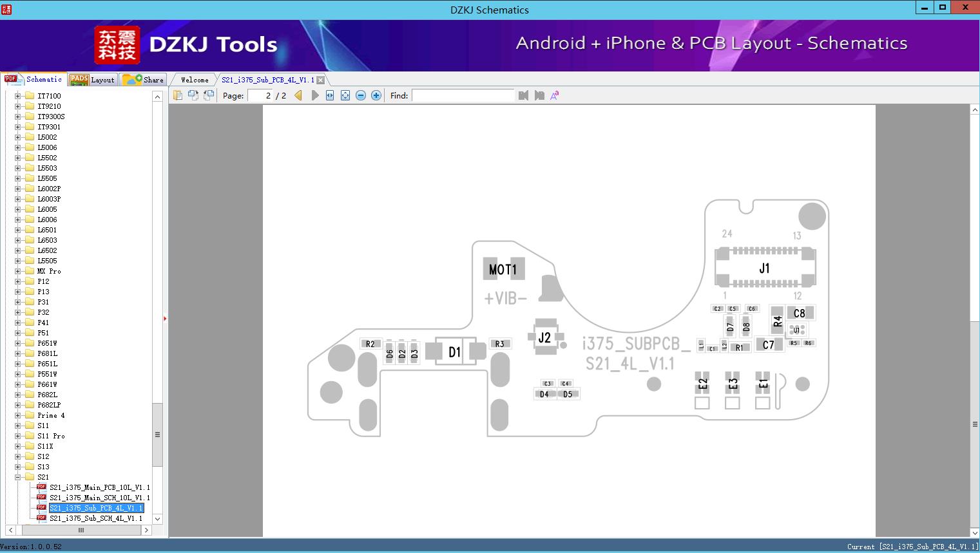The height and width of the screenshot is (553, 980).
Task: Switch to the Layout tab
Action: (93, 80)
